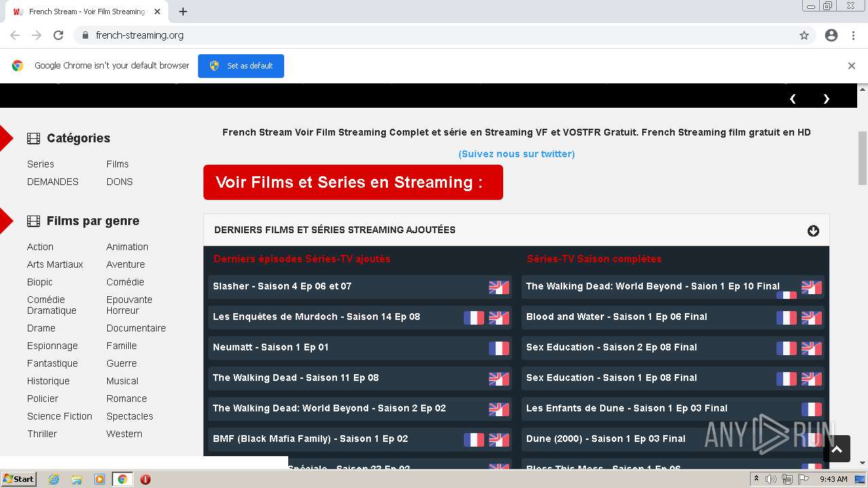The width and height of the screenshot is (868, 488).
Task: Click the browser forward arrow
Action: click(37, 35)
